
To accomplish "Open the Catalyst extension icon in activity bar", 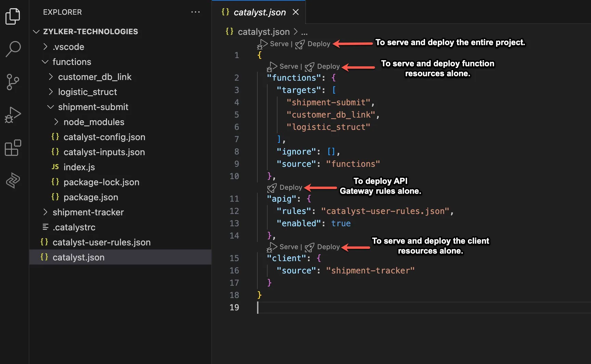I will click(x=13, y=180).
